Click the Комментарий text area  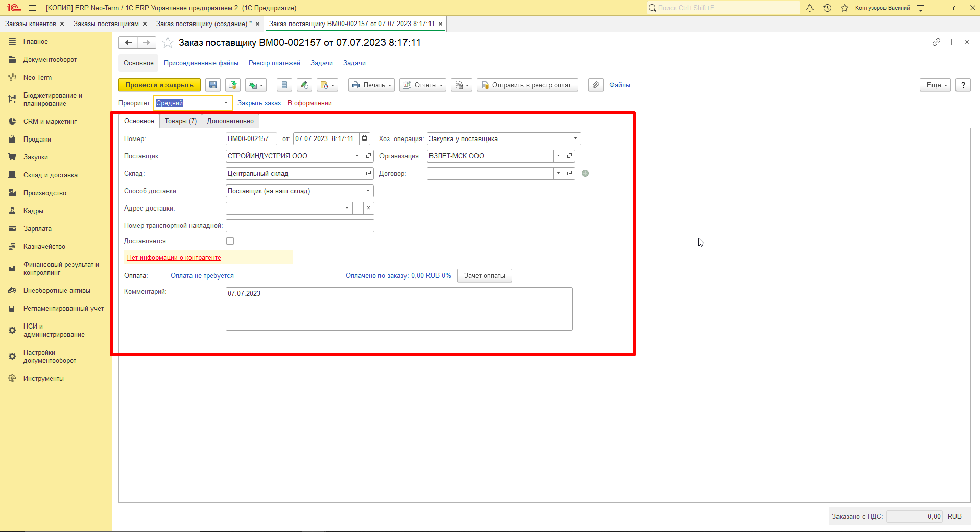point(399,309)
